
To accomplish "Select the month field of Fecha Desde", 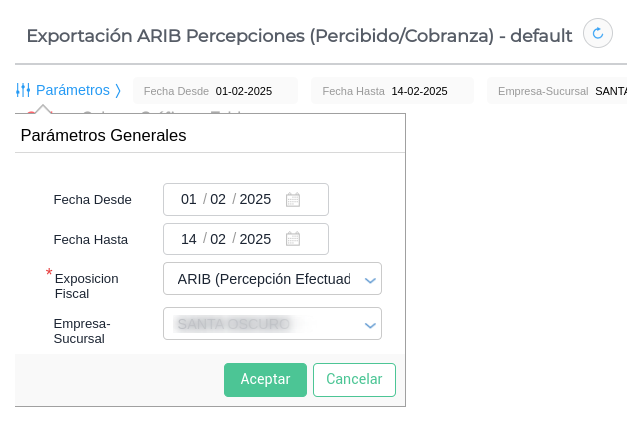I will [218, 199].
